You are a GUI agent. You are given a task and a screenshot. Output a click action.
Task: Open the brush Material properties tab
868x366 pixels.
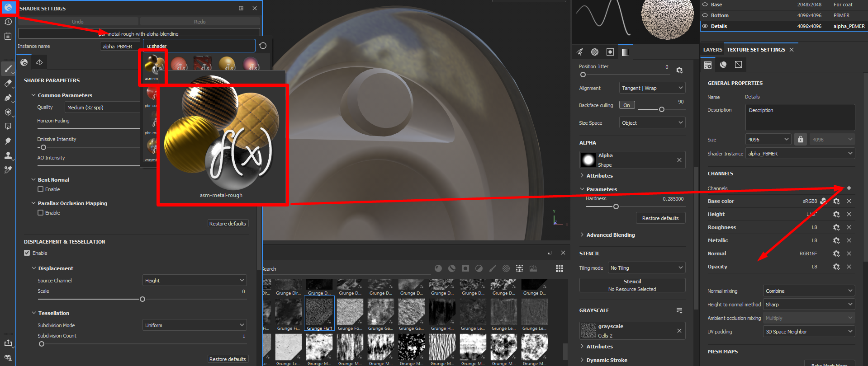tap(626, 52)
